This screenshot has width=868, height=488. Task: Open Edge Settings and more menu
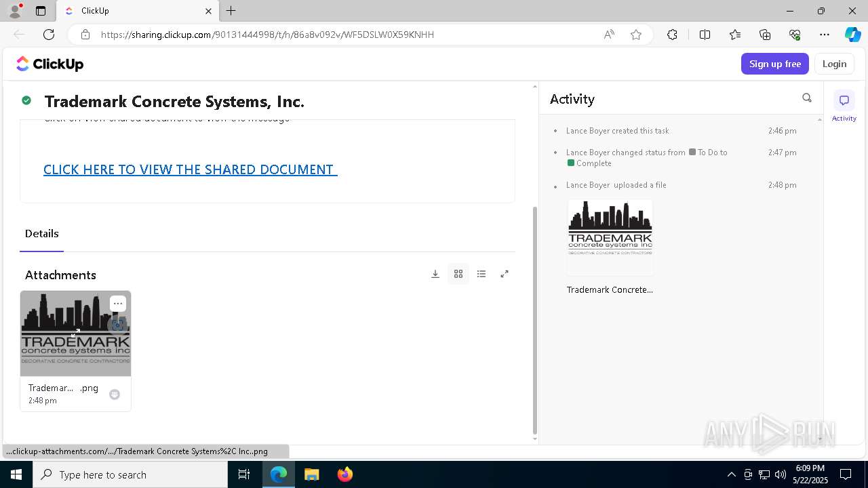(x=825, y=35)
